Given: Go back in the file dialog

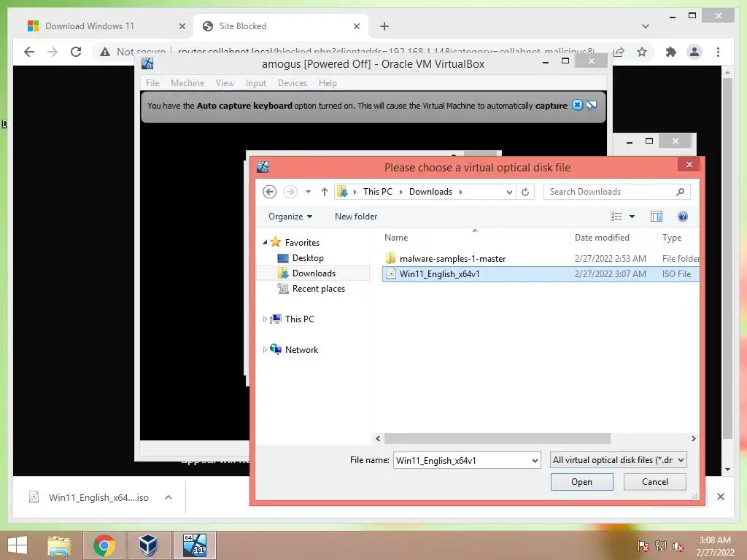Looking at the screenshot, I should click(x=270, y=192).
